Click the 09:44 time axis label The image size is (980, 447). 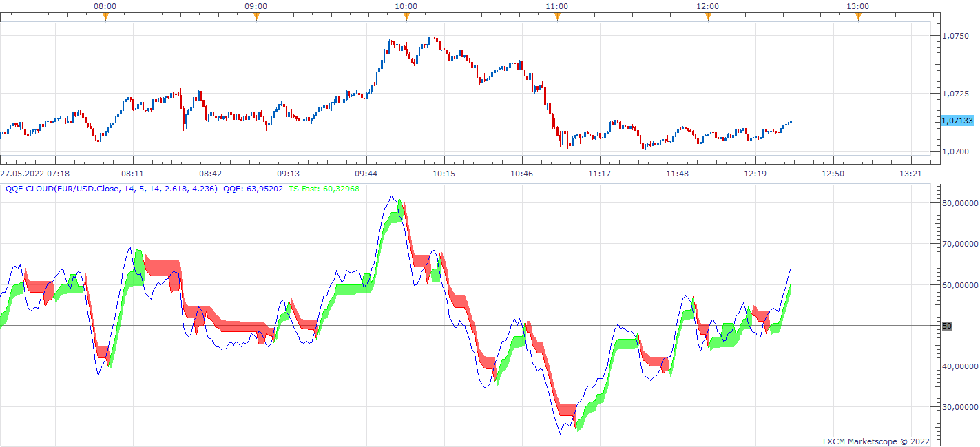pos(366,174)
